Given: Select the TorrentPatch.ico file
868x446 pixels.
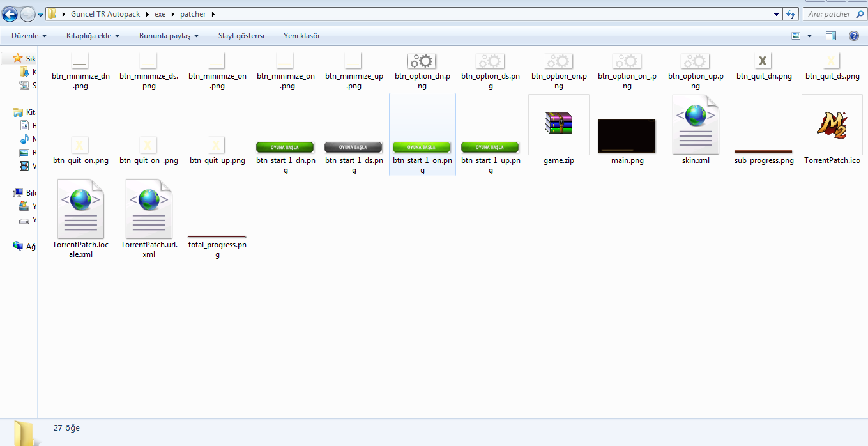Looking at the screenshot, I should (x=832, y=124).
